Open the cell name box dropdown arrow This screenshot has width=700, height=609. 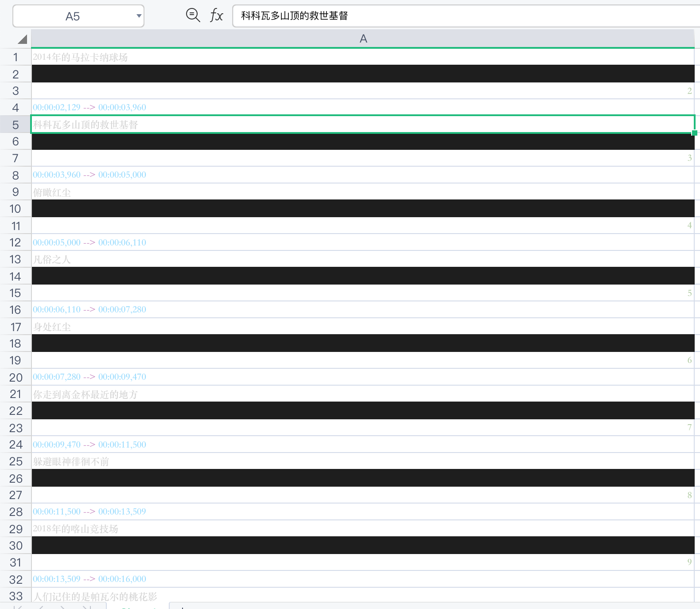tap(139, 16)
